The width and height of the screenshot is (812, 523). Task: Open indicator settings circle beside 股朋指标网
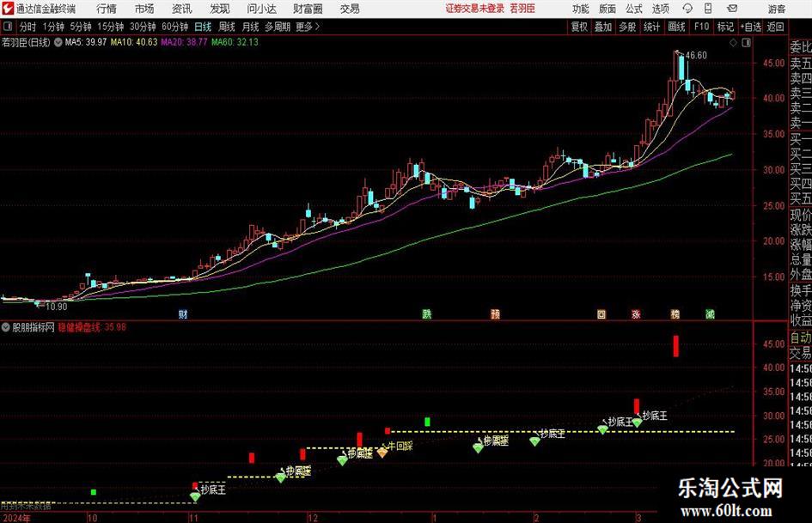click(x=6, y=327)
